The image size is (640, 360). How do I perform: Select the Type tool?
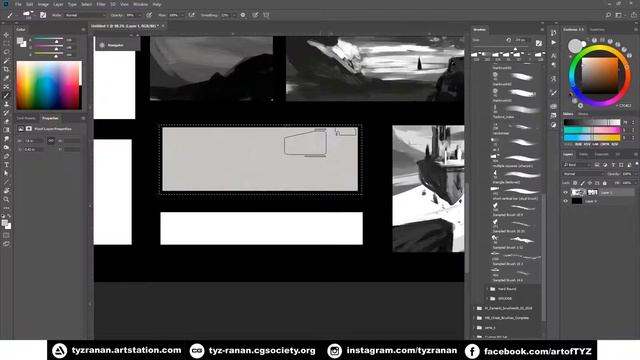click(x=6, y=164)
